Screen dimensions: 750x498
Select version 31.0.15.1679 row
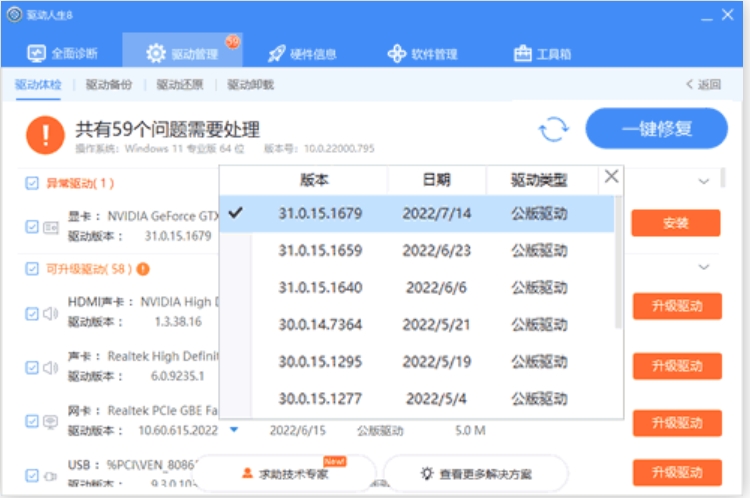click(417, 213)
